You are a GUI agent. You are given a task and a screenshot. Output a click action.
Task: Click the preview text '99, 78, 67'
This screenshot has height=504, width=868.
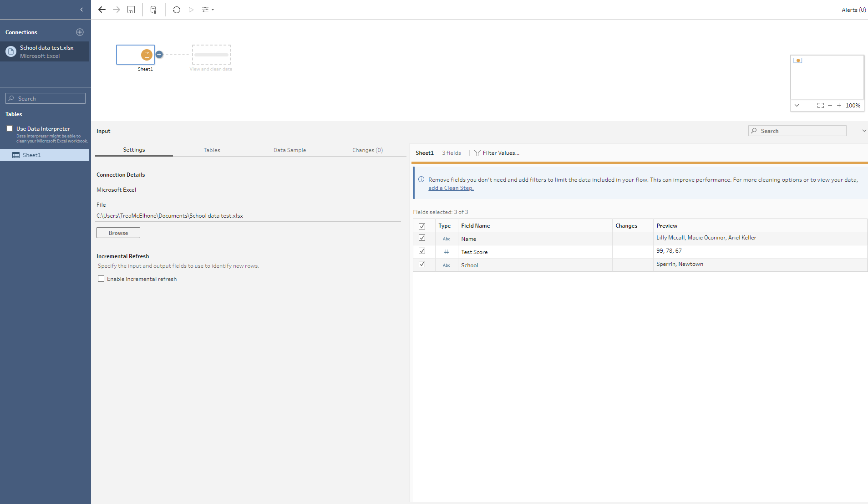[669, 251]
